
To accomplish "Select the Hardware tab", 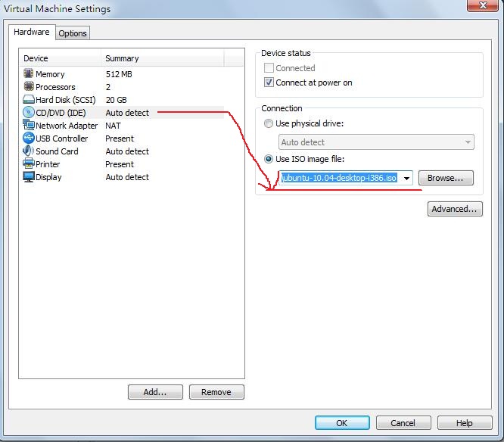I will coord(32,32).
